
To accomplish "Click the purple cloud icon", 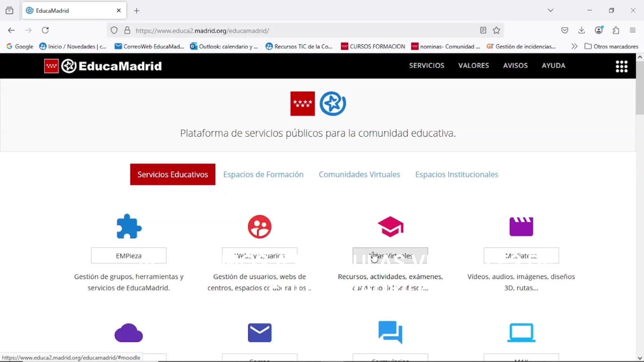I will click(x=129, y=333).
